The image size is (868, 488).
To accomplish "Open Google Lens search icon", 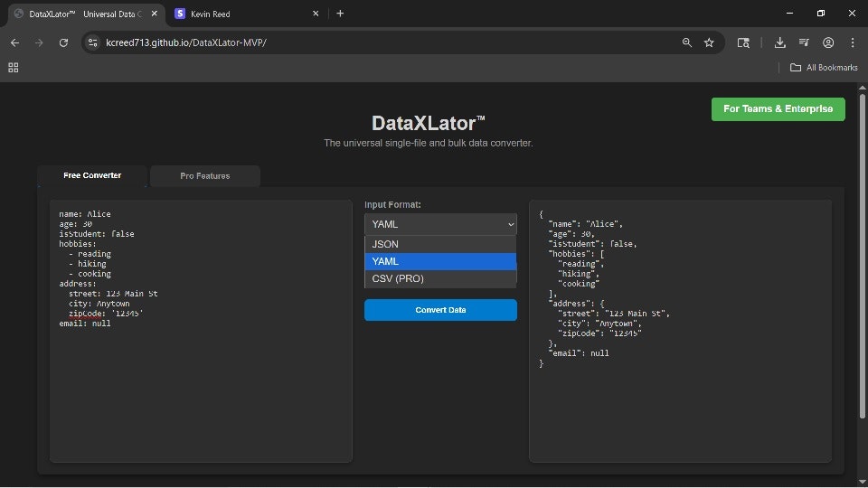I will pos(743,42).
